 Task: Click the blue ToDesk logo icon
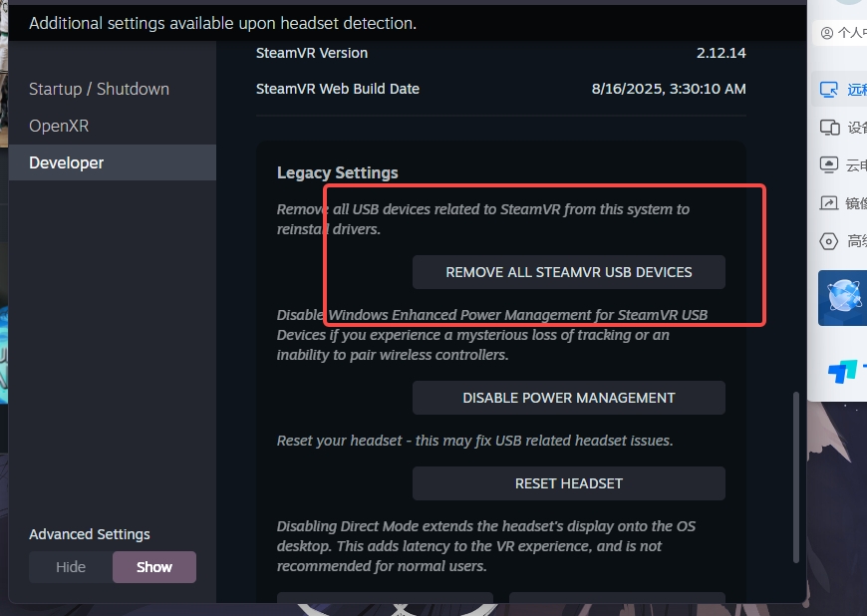pyautogui.click(x=843, y=371)
